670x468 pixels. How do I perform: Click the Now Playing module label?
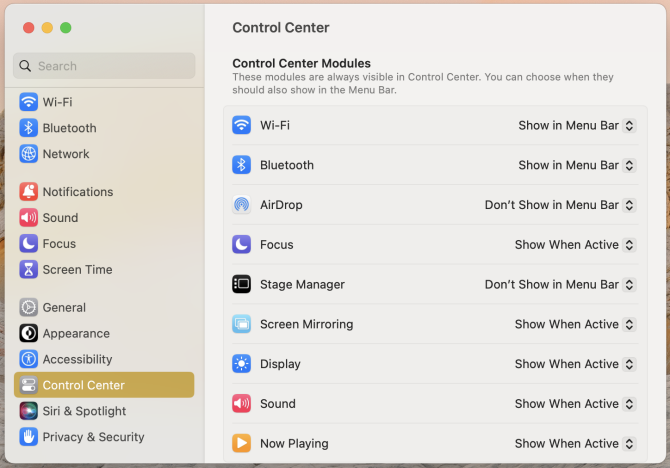[x=294, y=444]
